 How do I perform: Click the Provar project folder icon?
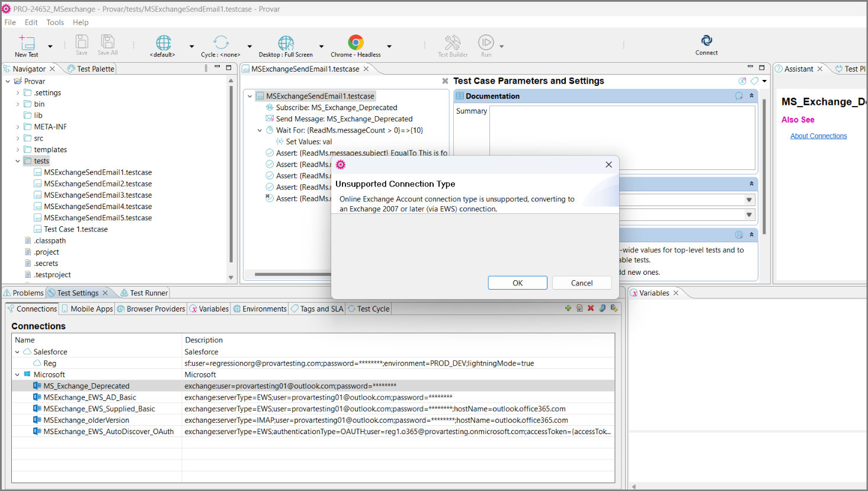(18, 81)
